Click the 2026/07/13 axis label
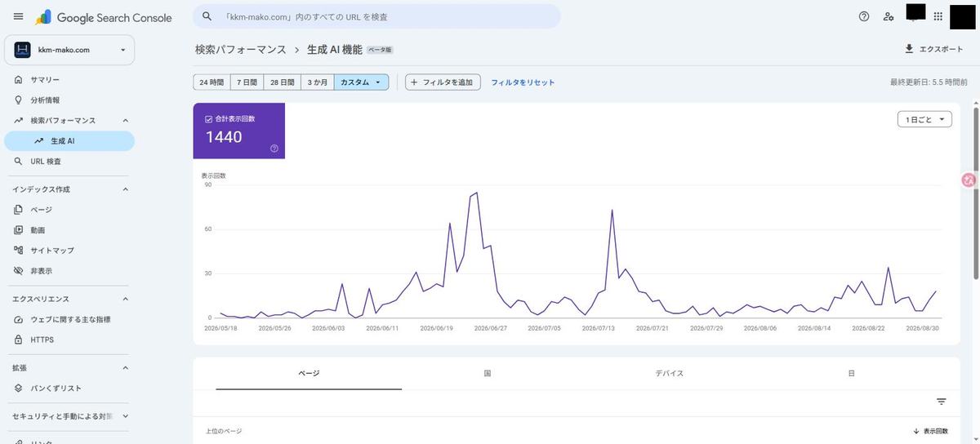 click(599, 328)
